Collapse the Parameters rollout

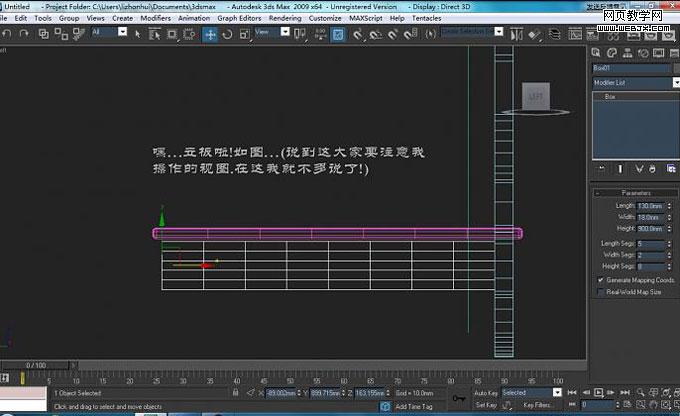coord(635,193)
